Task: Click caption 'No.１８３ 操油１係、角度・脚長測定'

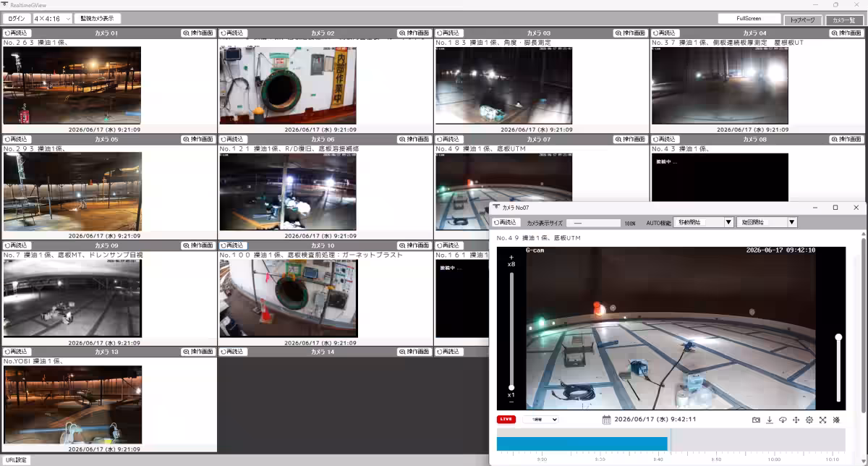Action: click(x=493, y=43)
